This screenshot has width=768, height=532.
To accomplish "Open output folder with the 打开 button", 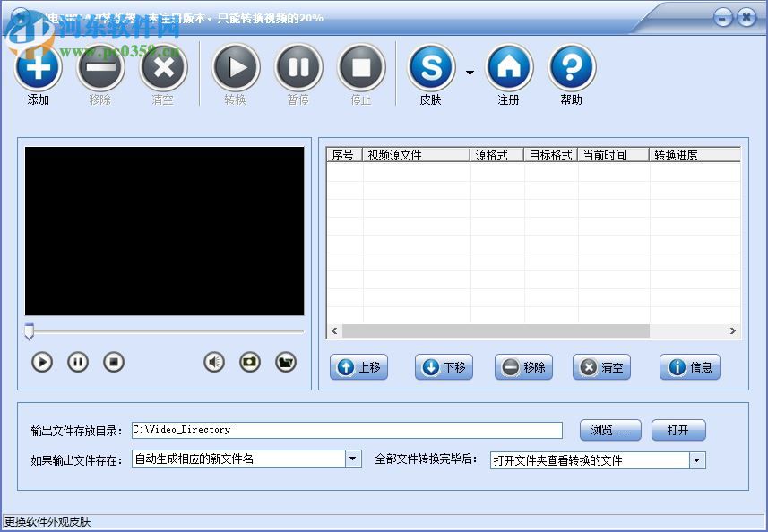I will [678, 430].
